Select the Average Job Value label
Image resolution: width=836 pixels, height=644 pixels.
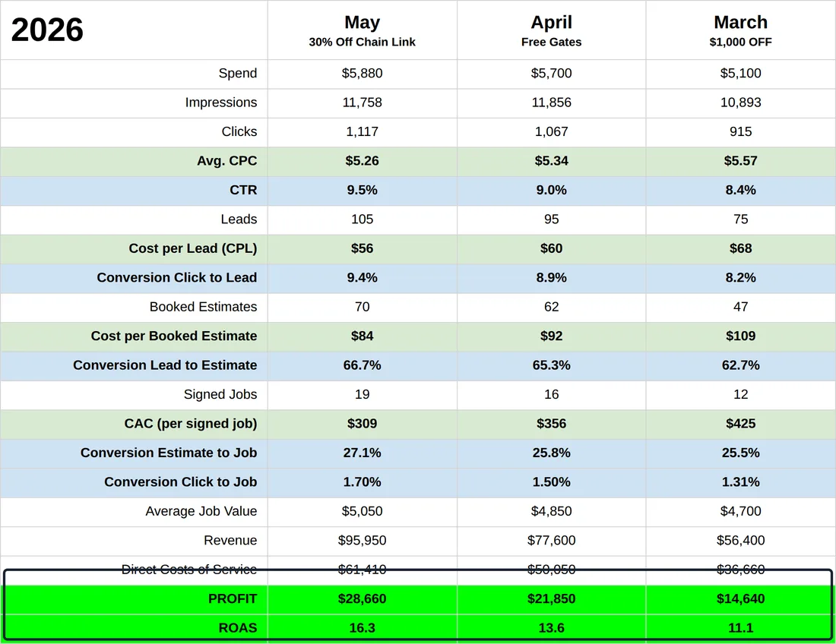point(201,511)
